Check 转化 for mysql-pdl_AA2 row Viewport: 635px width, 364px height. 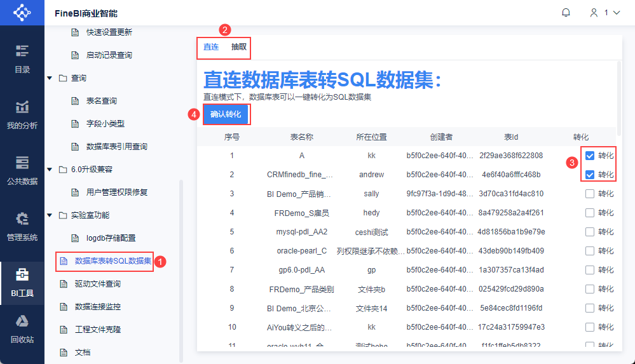point(590,232)
